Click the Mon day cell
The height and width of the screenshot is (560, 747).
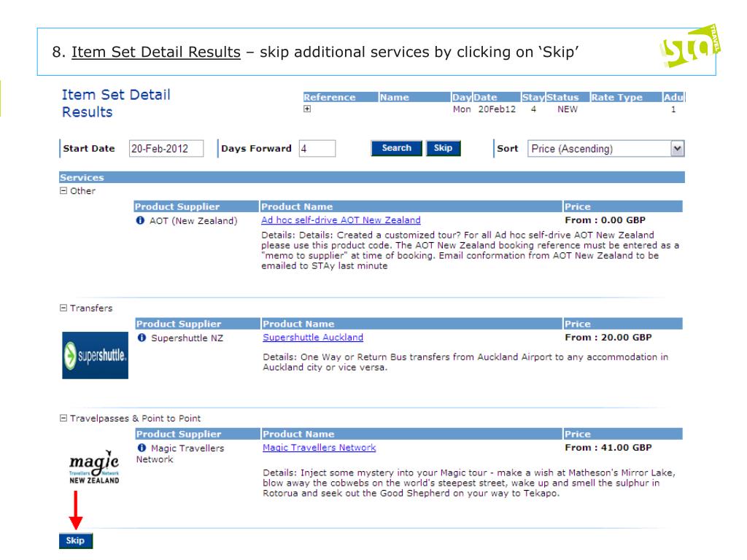[x=462, y=109]
